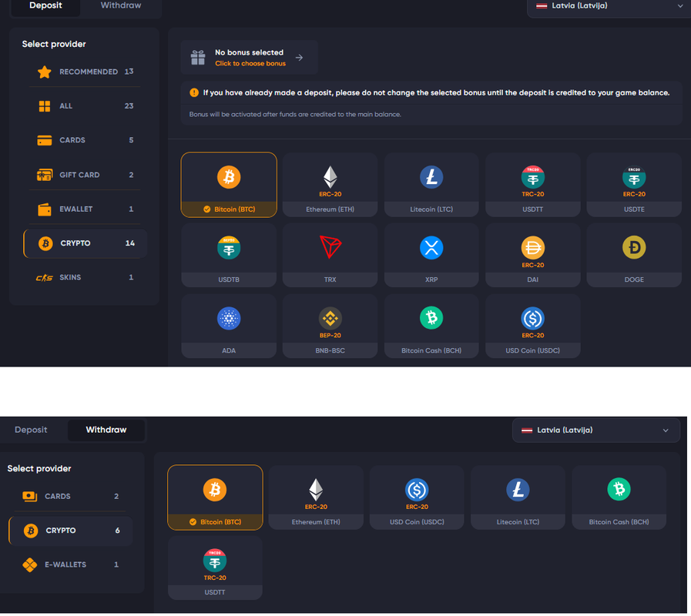Open CARDS category in withdraw sidebar
The image size is (691, 616).
pyautogui.click(x=71, y=497)
